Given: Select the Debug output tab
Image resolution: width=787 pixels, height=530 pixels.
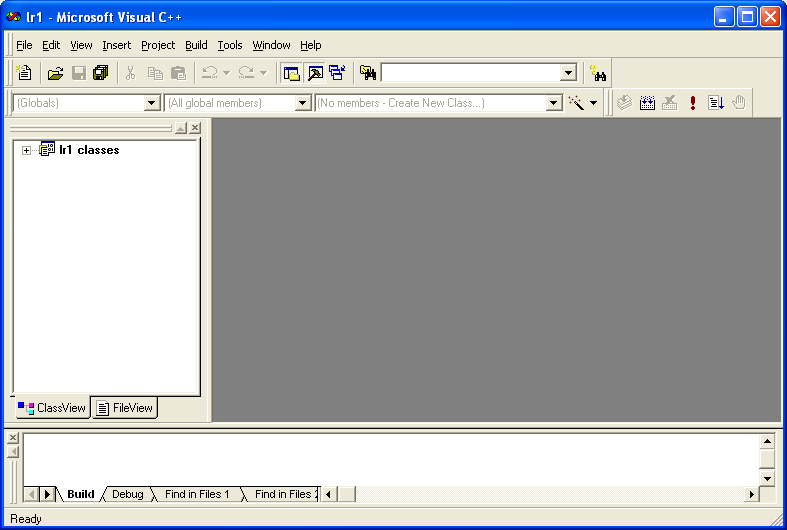Looking at the screenshot, I should tap(127, 494).
